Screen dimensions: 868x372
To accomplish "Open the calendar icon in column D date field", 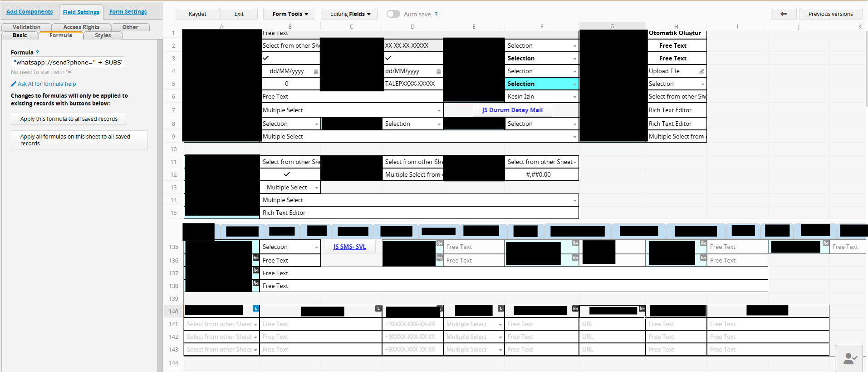I will (x=438, y=71).
